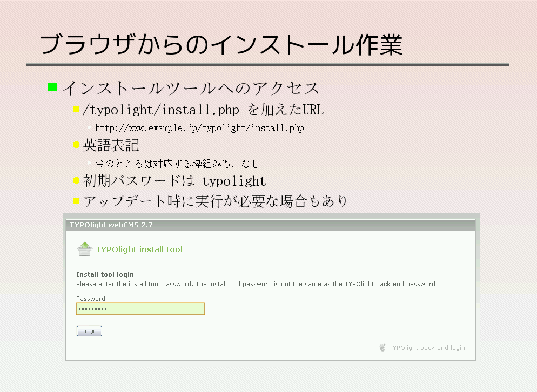
Task: Click the TYPOlight install tool house icon
Action: (x=85, y=249)
